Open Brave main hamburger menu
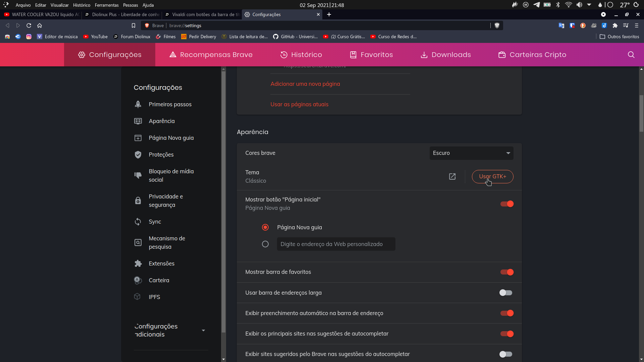This screenshot has height=362, width=644. tap(637, 25)
